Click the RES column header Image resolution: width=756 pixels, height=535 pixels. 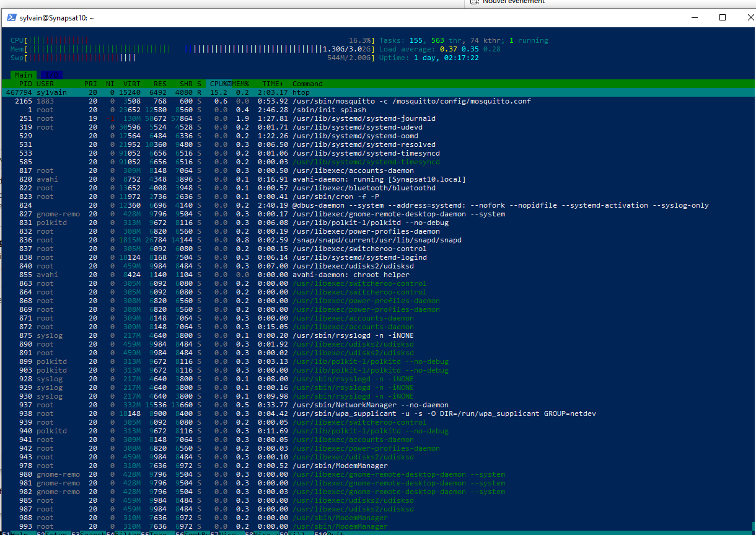[x=160, y=84]
